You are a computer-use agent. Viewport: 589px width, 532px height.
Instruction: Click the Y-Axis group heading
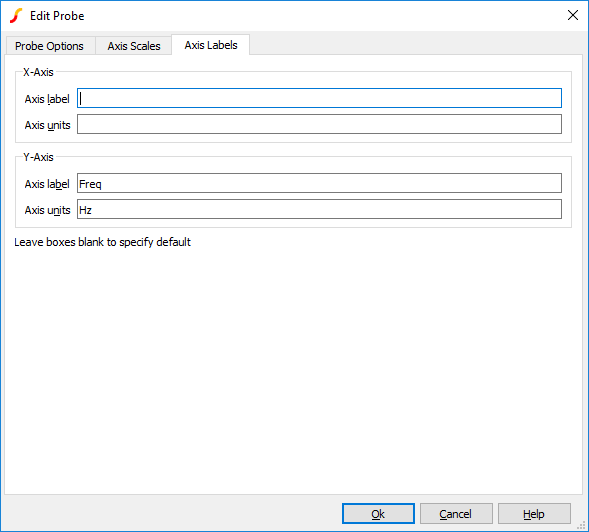pyautogui.click(x=38, y=157)
